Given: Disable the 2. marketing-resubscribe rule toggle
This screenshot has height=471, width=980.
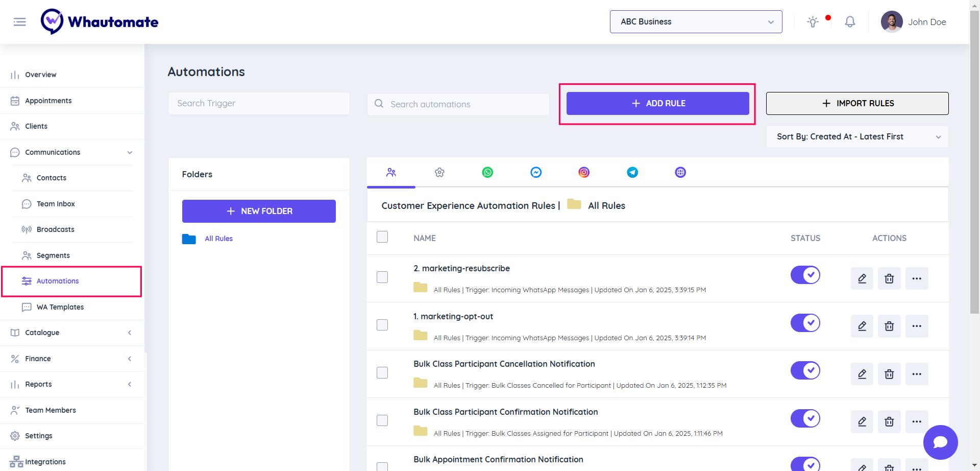Looking at the screenshot, I should tap(805, 275).
